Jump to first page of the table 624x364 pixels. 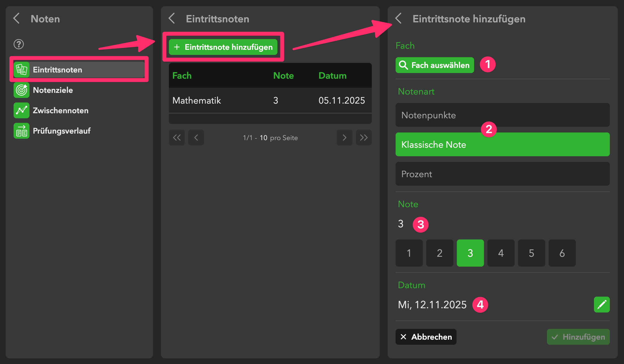177,138
